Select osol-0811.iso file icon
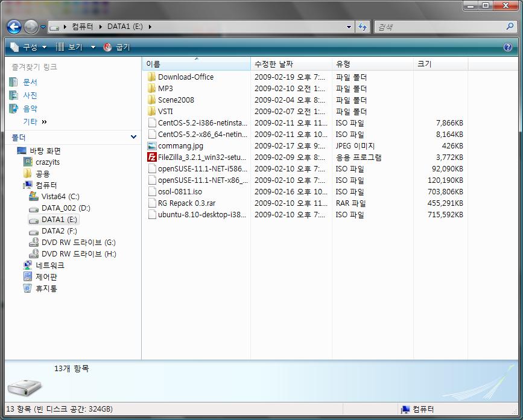The width and height of the screenshot is (523, 420). [152, 191]
